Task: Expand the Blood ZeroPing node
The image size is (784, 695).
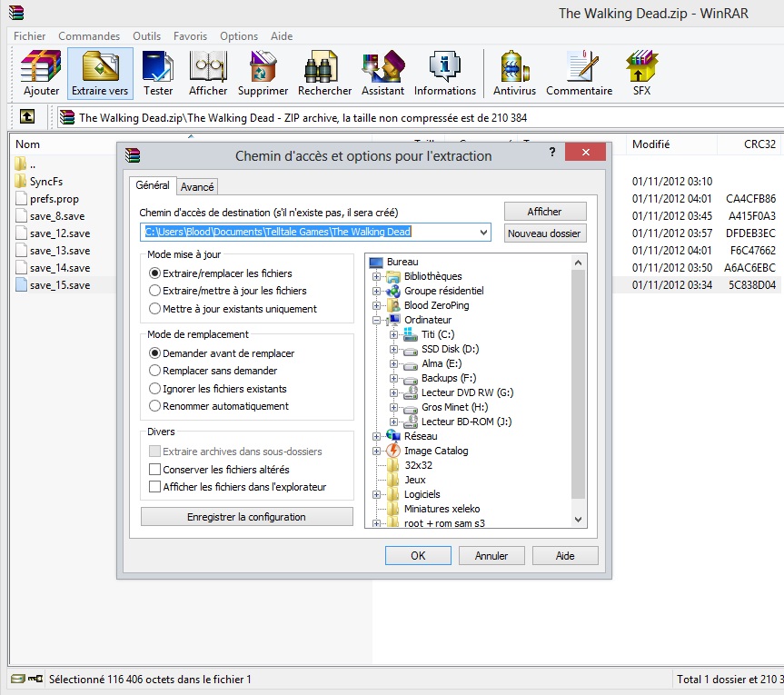Action: click(376, 305)
